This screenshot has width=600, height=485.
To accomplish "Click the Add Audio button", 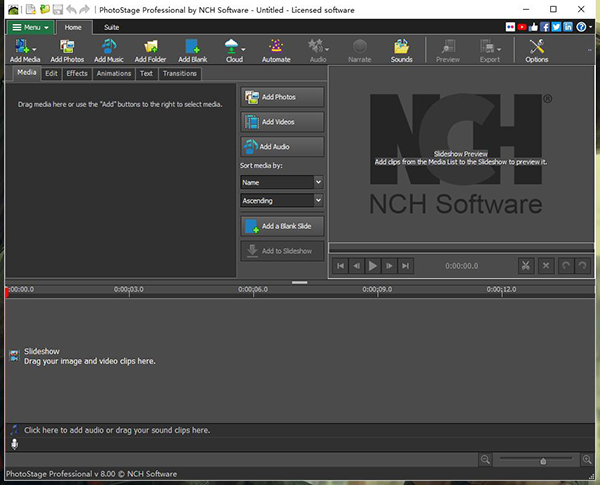I will click(282, 147).
